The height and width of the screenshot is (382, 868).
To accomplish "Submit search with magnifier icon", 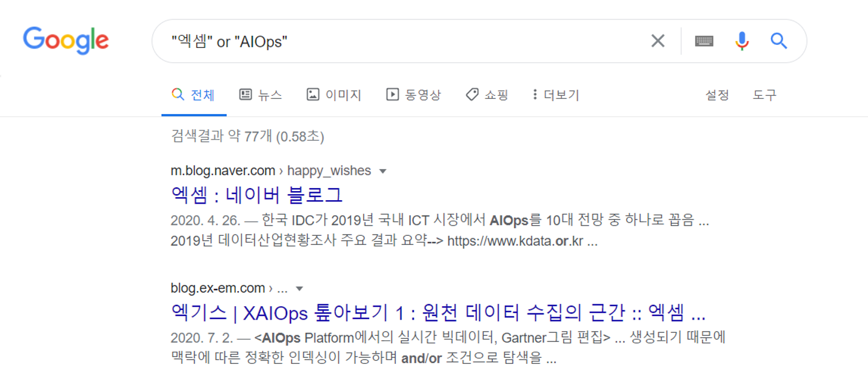I will coord(779,41).
